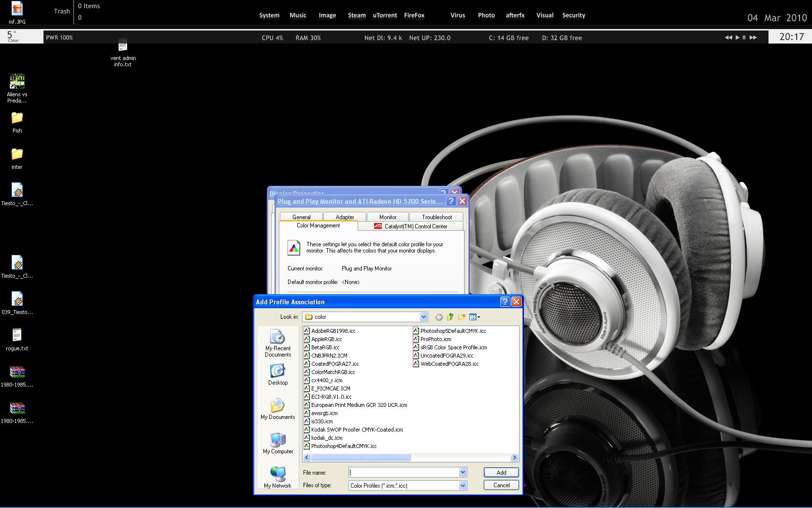Switch to the Monitor tab
The height and width of the screenshot is (508, 812).
pyautogui.click(x=388, y=217)
